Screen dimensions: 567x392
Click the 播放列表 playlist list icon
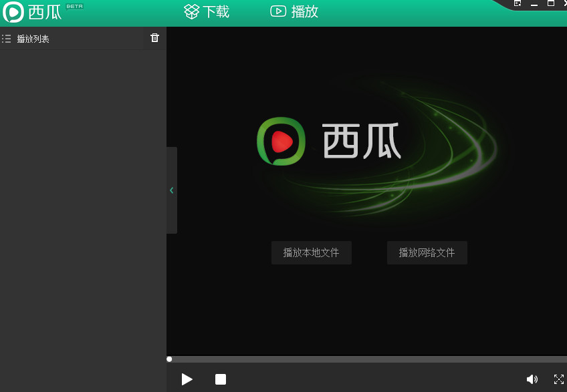point(7,39)
